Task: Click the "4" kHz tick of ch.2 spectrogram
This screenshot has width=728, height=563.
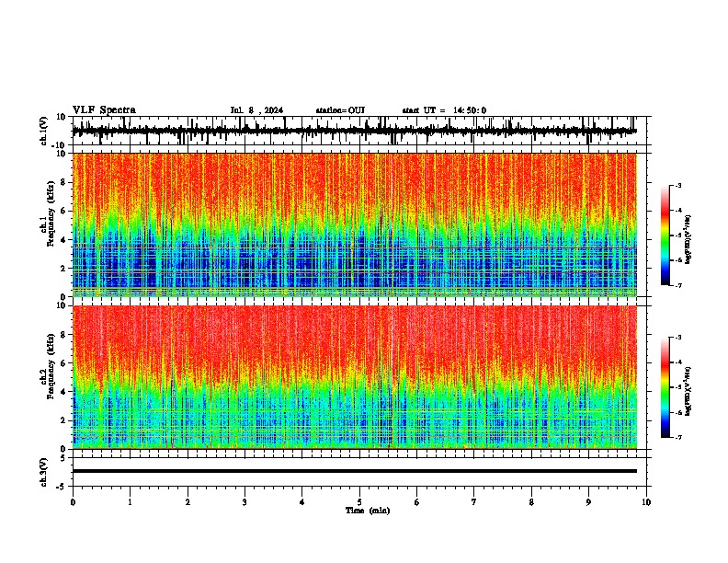Action: click(63, 392)
